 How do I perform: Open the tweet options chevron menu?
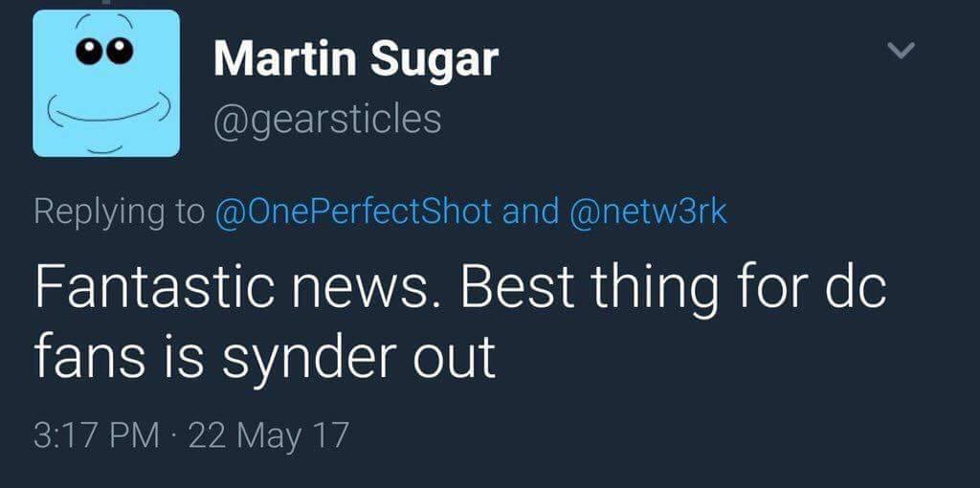click(902, 51)
